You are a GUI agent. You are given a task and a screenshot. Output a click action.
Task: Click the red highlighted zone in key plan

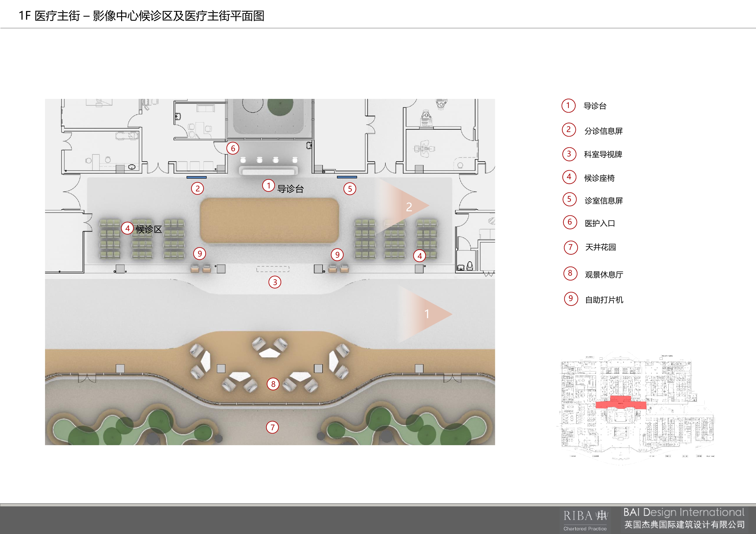point(621,403)
